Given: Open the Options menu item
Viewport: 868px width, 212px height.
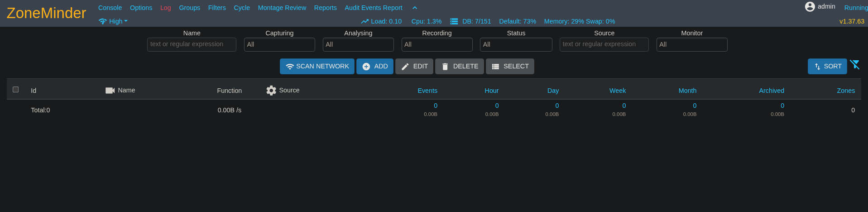Looking at the screenshot, I should (141, 8).
